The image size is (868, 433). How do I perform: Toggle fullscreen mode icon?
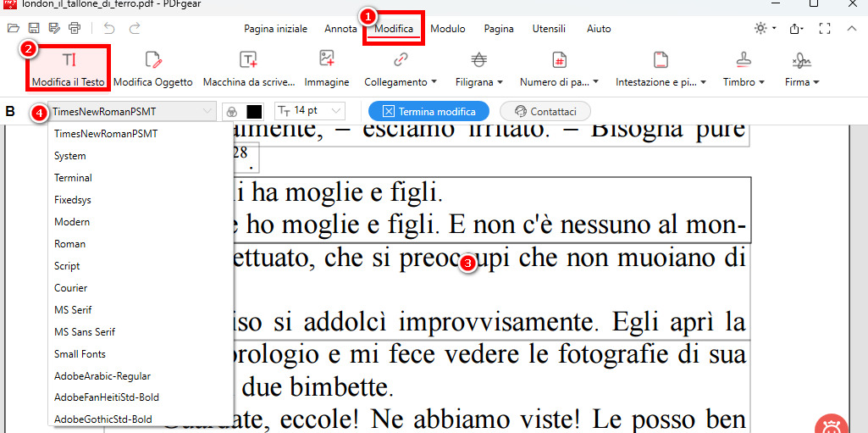825,28
